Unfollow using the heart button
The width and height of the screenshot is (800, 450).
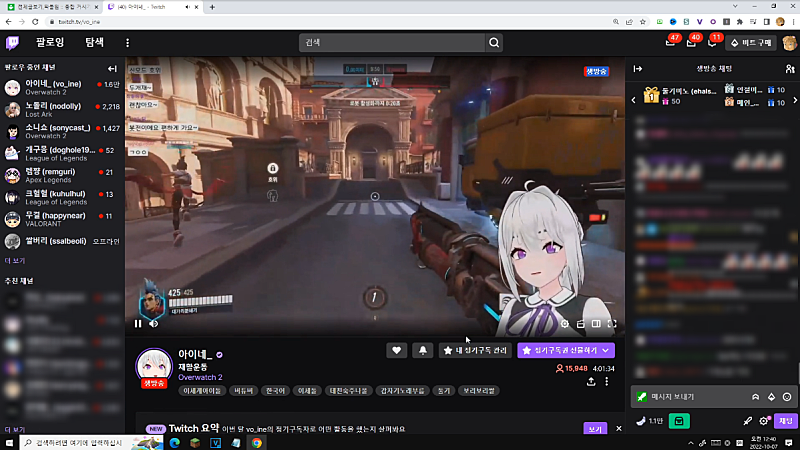pyautogui.click(x=396, y=350)
